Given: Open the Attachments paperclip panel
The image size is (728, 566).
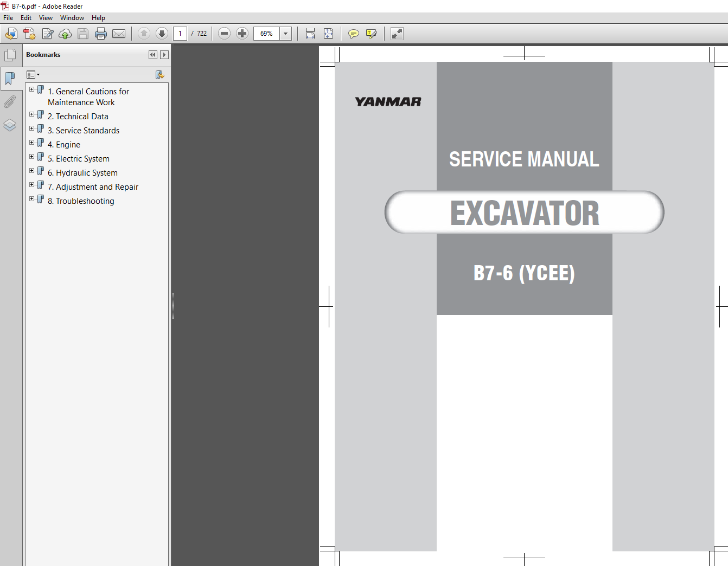Looking at the screenshot, I should [10, 102].
